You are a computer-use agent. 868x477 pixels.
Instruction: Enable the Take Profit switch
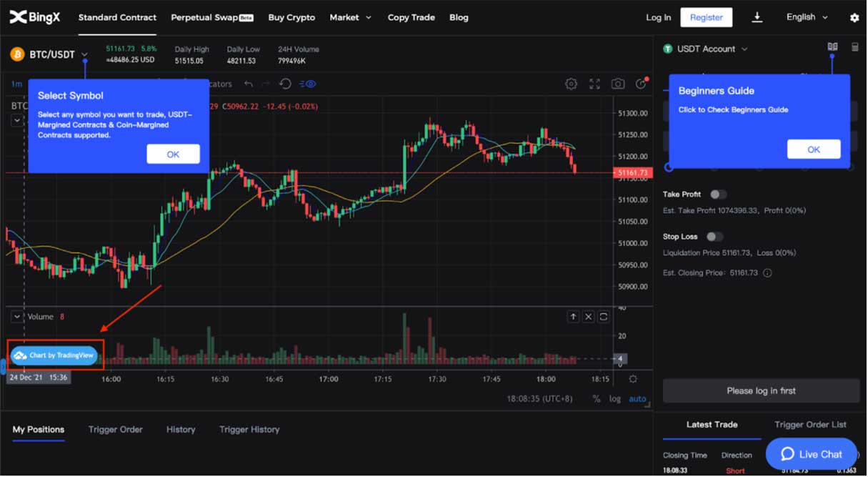tap(717, 195)
